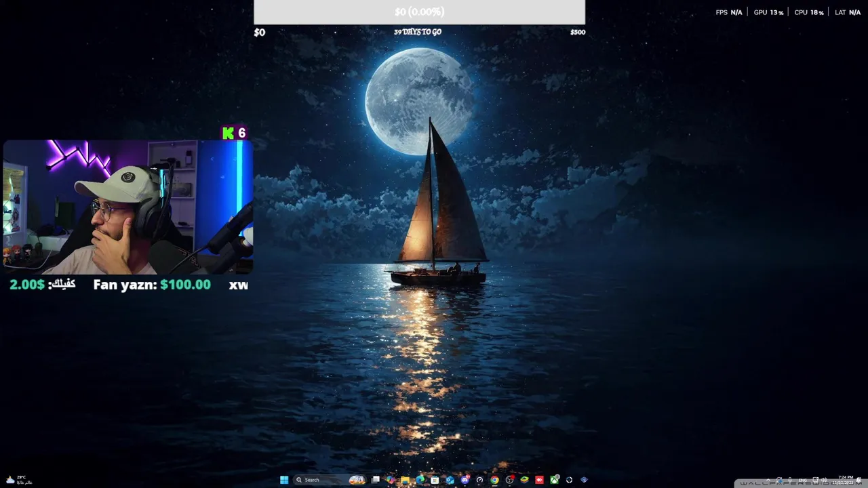Click the $500 goal target text

pos(578,32)
